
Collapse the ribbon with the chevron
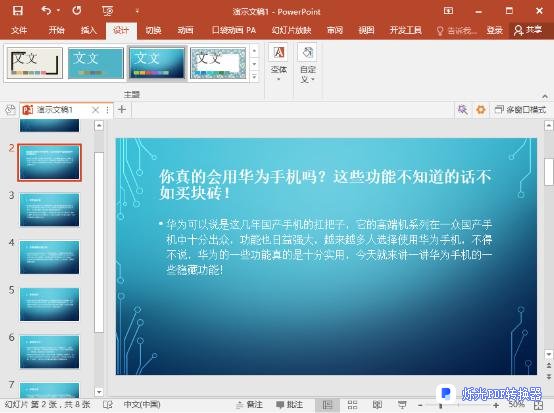click(x=545, y=96)
